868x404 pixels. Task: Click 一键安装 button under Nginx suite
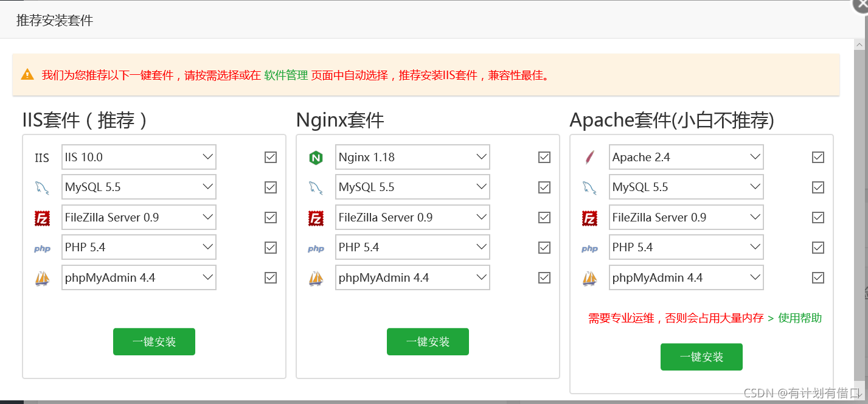(x=428, y=341)
